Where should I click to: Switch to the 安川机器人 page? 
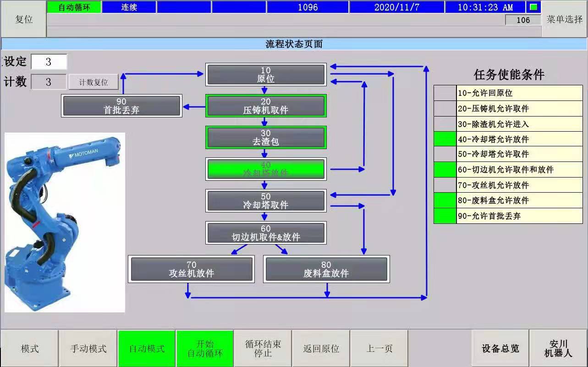pos(558,349)
